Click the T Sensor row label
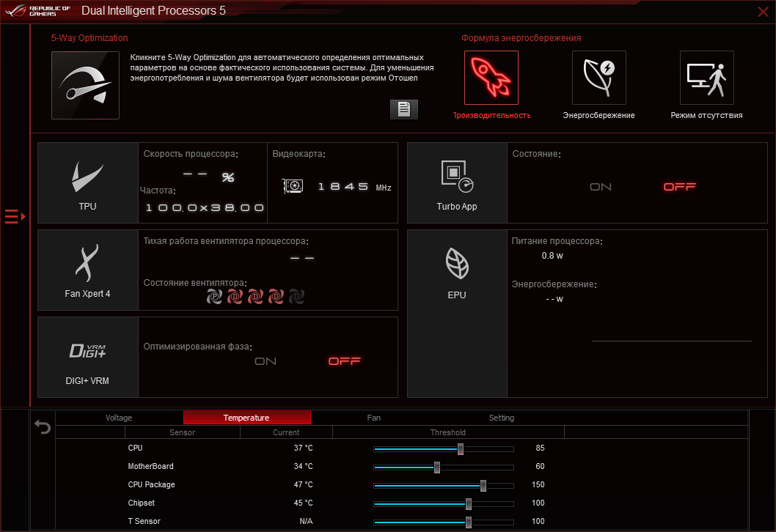Viewport: 776px width, 532px height. tap(144, 521)
